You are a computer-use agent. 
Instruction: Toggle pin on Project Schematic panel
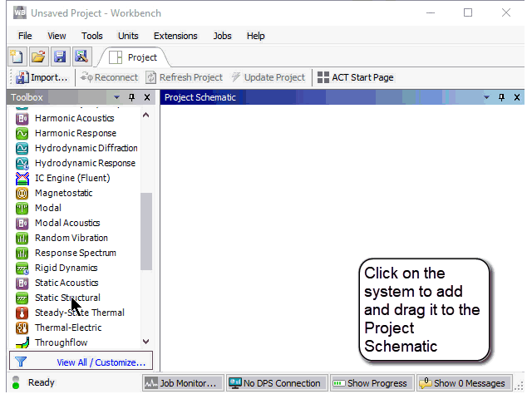(x=501, y=97)
